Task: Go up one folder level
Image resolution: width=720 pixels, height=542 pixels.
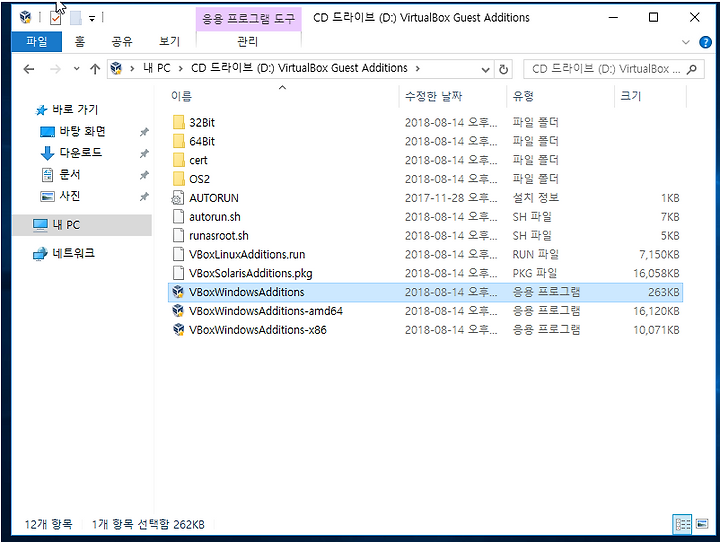Action: 95,69
